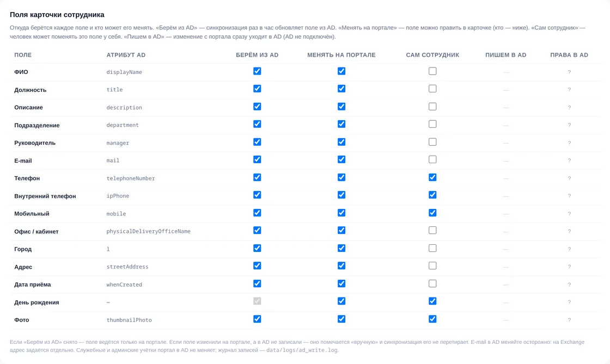The image size is (610, 364).
Task: Disable Сам сотрудник for Телефон
Action: 432,177
